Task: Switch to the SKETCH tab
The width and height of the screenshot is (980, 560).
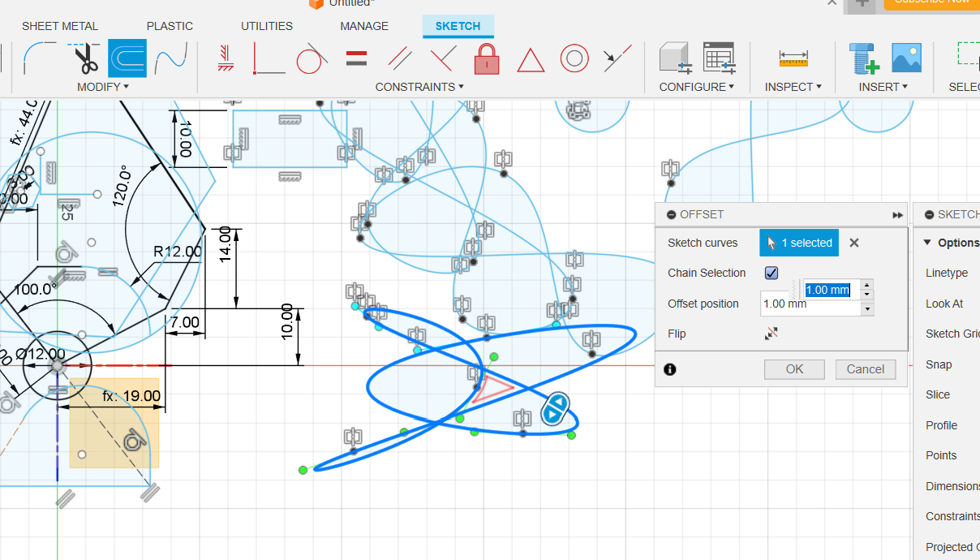Action: [458, 26]
